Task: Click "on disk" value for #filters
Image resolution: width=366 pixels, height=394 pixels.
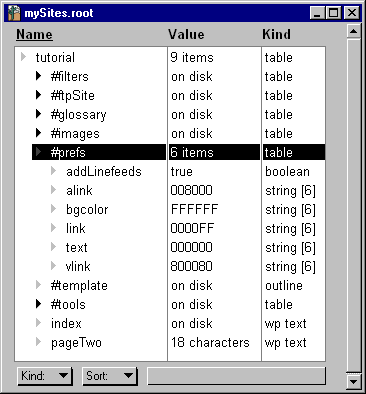Action: click(192, 76)
